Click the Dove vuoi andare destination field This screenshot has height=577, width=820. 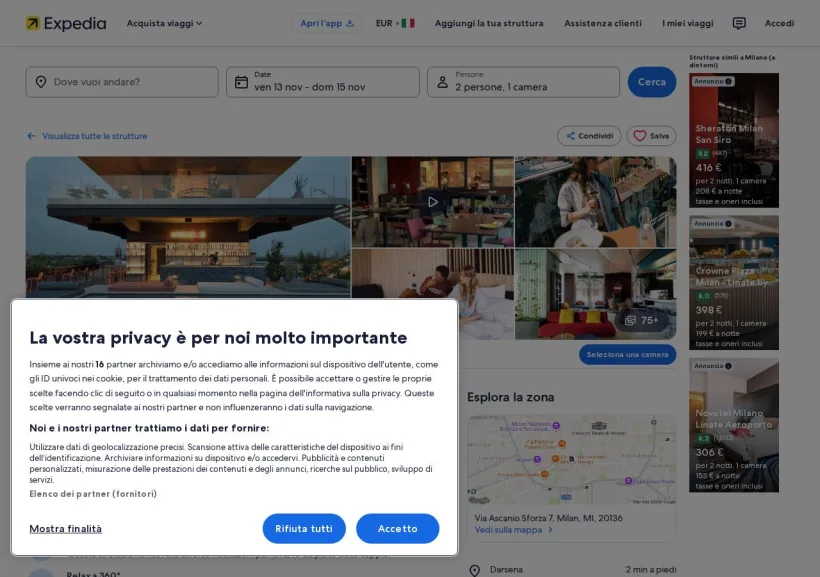122,82
